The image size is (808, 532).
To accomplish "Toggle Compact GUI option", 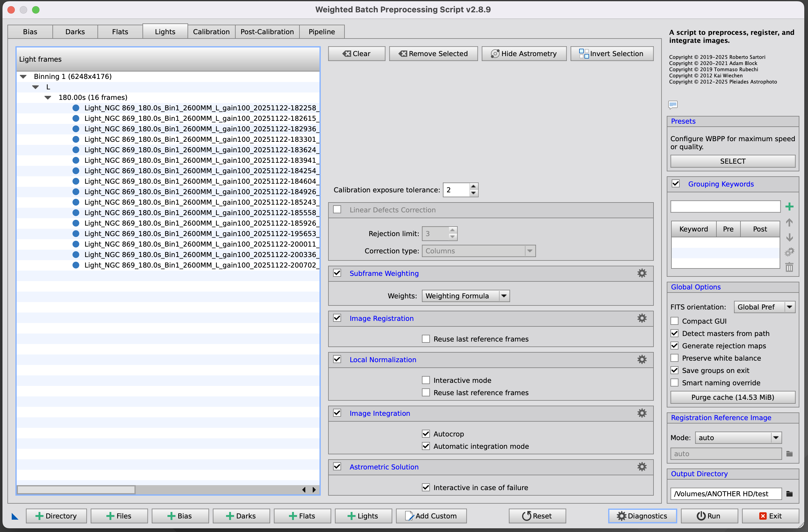I will (x=674, y=321).
